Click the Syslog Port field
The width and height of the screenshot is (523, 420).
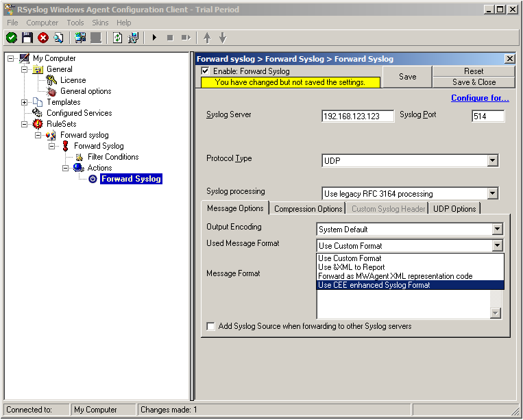(x=488, y=116)
